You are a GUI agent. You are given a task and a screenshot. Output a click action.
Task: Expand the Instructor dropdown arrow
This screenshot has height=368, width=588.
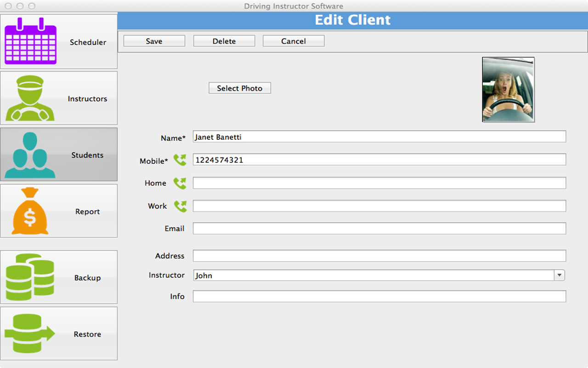559,275
